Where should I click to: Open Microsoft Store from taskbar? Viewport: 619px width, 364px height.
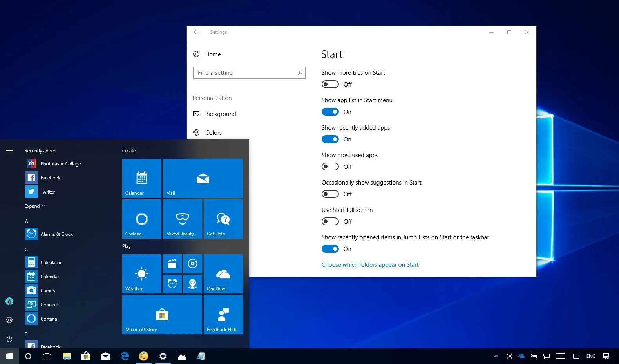tap(86, 356)
